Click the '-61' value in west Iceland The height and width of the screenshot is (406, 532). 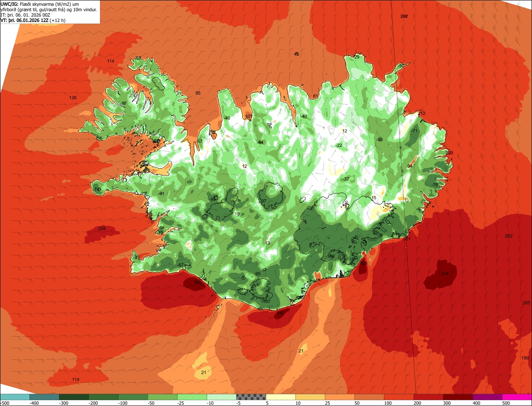point(161,193)
